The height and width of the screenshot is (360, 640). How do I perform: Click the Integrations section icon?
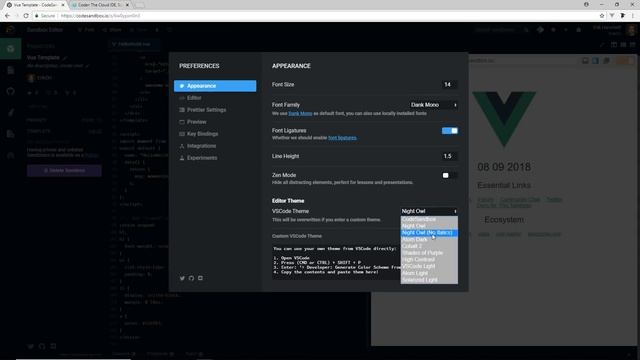coord(182,146)
